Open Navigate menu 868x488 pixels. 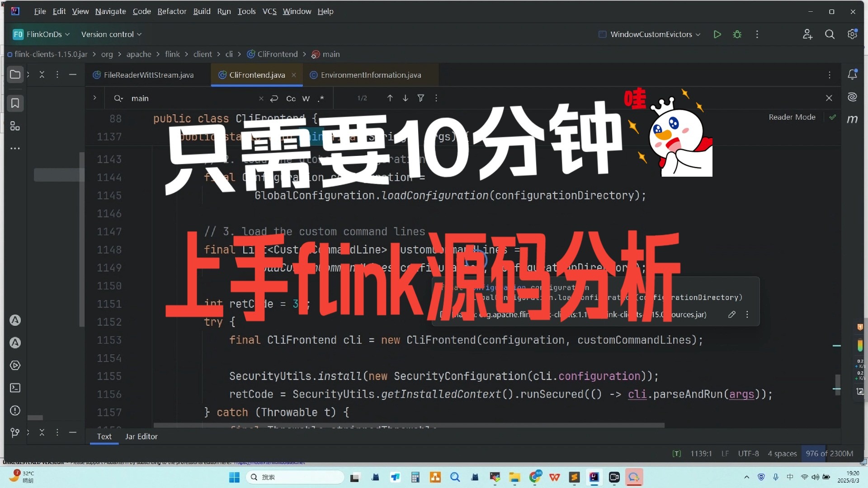point(110,11)
